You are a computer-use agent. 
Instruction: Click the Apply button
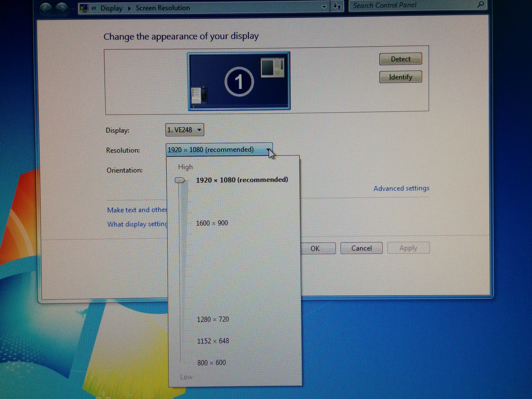tap(408, 248)
